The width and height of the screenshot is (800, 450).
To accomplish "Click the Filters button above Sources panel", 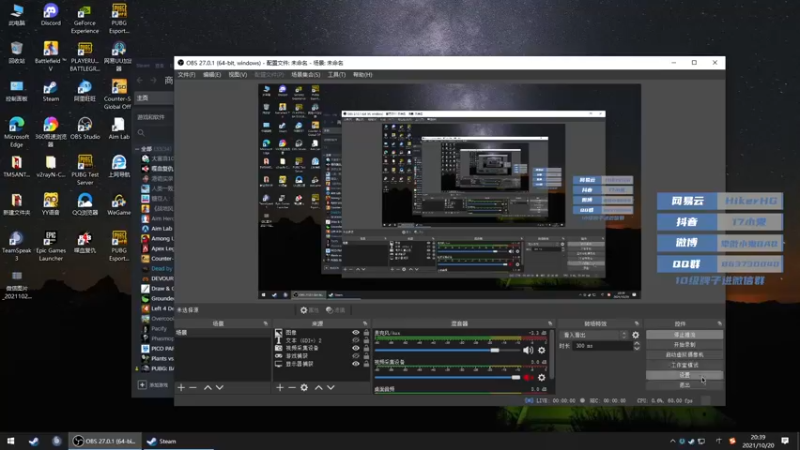I will 336,310.
